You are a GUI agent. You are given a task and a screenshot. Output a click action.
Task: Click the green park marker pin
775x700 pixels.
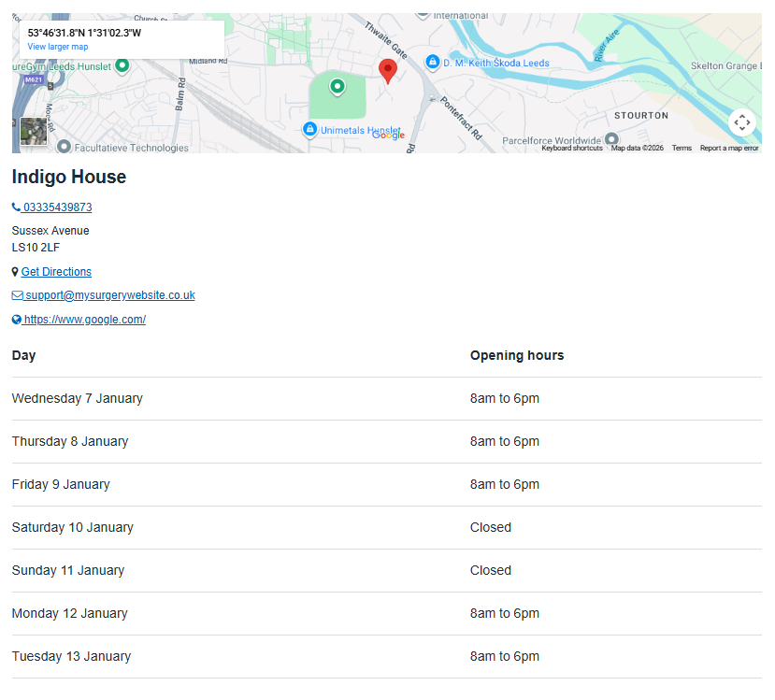coord(337,87)
